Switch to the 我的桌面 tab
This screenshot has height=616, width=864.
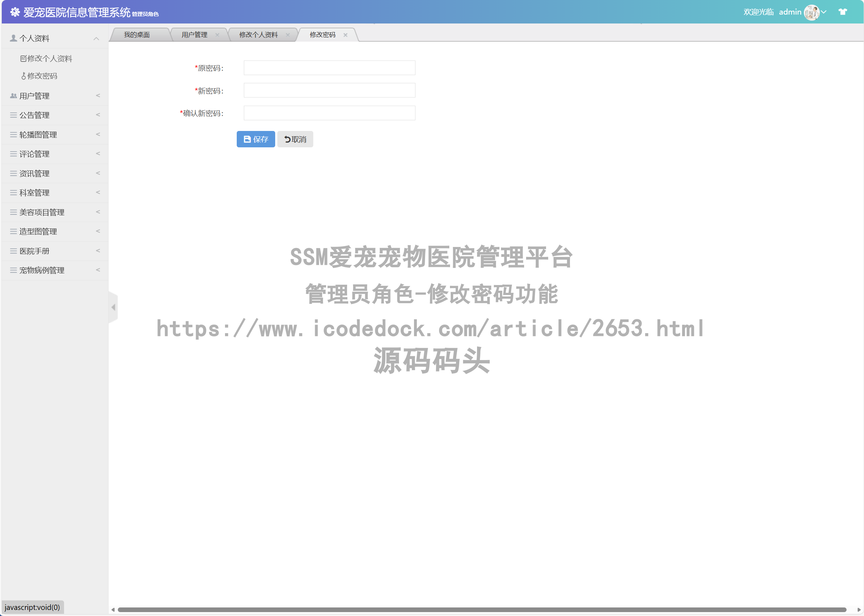(x=137, y=35)
